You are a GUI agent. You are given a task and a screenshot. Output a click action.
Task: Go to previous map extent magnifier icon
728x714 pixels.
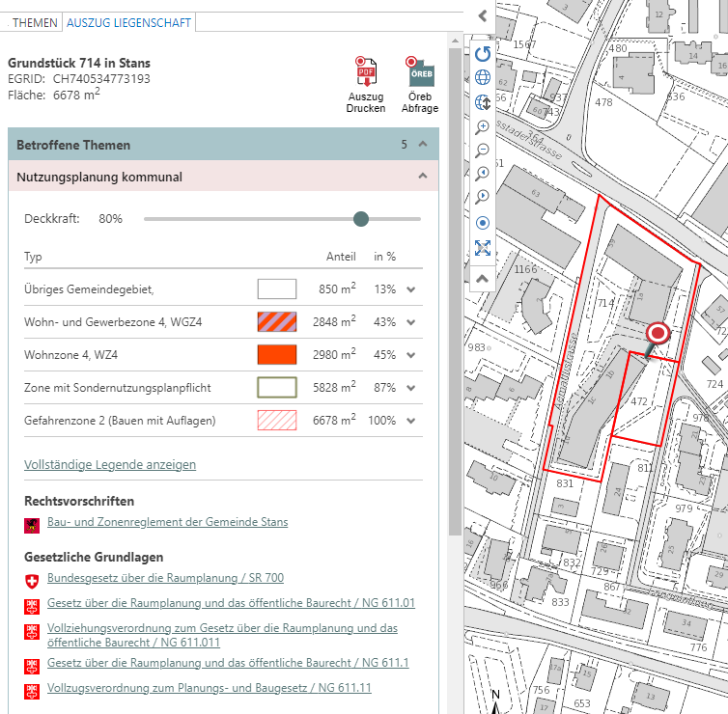pyautogui.click(x=483, y=174)
